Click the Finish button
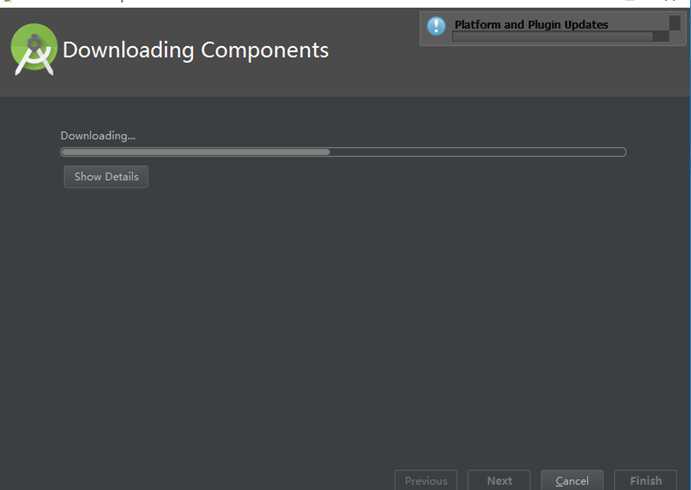The height and width of the screenshot is (490, 691). pos(646,480)
